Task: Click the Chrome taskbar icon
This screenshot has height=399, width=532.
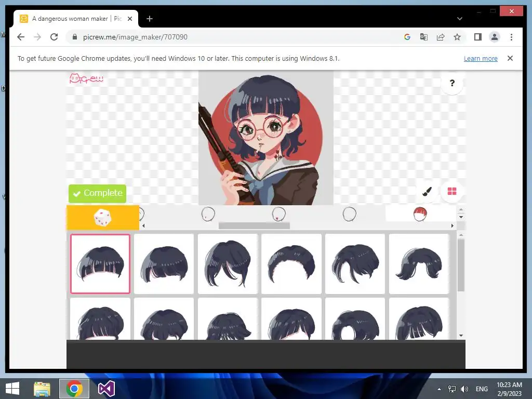Action: point(74,389)
